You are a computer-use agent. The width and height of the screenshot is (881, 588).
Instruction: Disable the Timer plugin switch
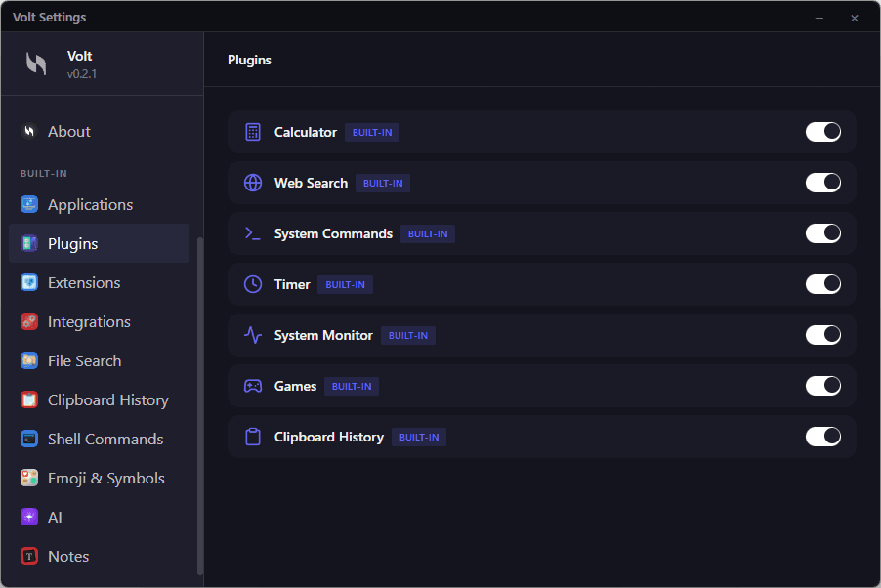pyautogui.click(x=823, y=284)
